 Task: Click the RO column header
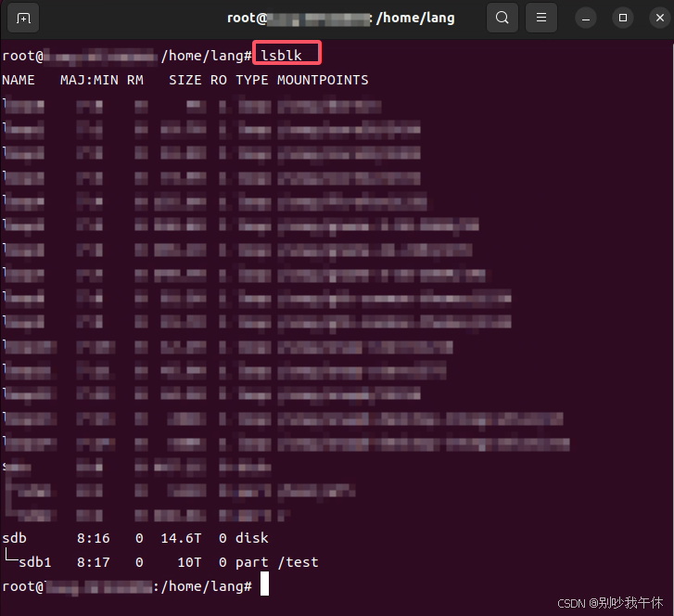click(x=219, y=80)
